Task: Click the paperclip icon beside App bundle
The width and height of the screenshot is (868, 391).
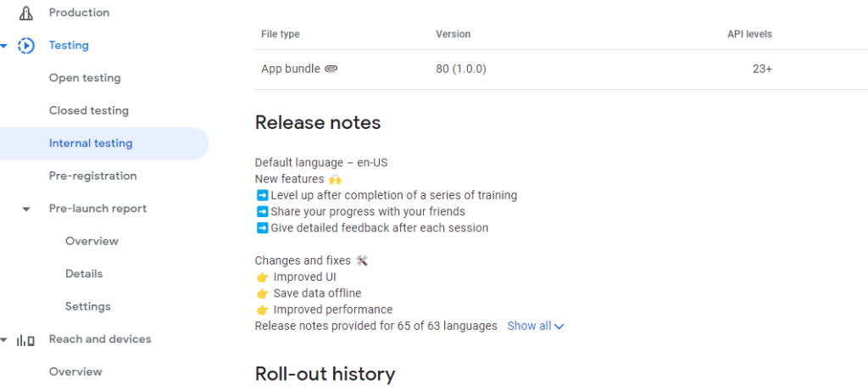Action: coord(331,70)
